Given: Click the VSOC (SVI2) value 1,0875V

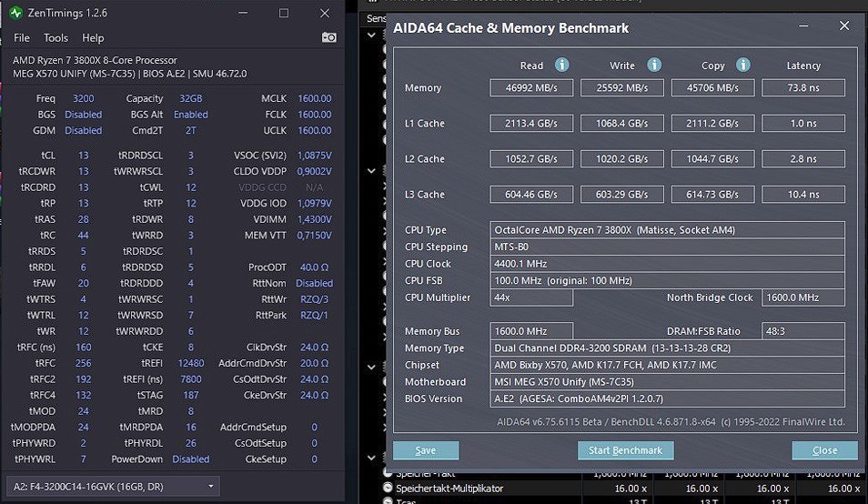Looking at the screenshot, I should pyautogui.click(x=315, y=156).
